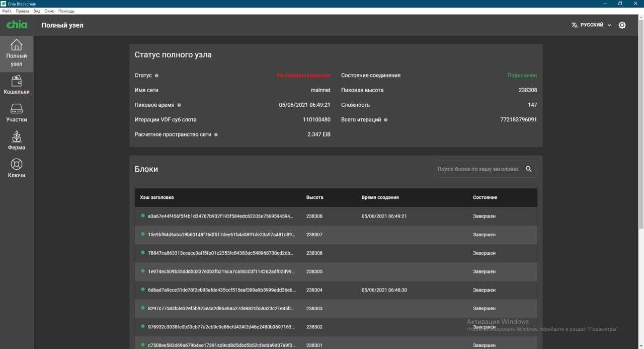
Task: Open block row with hash a3a67e44f456f5f4b1d3...
Action: click(336, 216)
